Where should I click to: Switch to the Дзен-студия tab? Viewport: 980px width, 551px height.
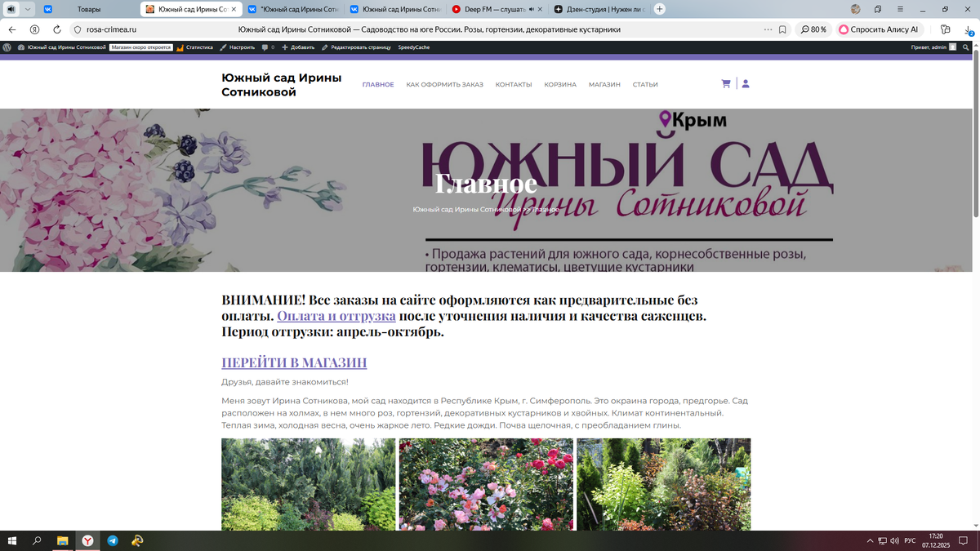(599, 9)
